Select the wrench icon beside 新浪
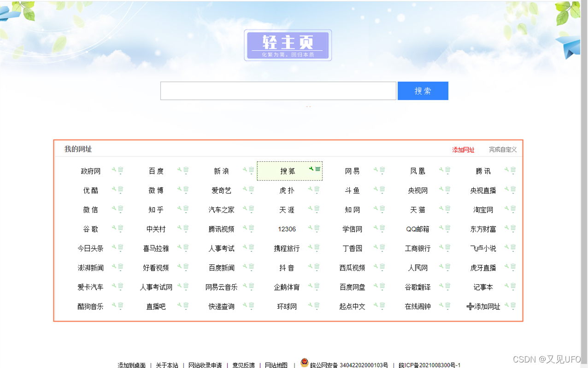Viewport: 588px width, 368px height. (x=246, y=169)
